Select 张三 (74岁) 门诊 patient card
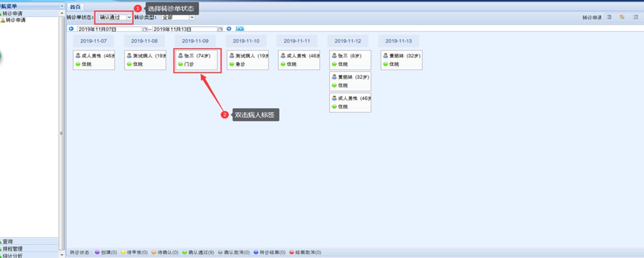Viewport: 644px width, 258px height. pyautogui.click(x=196, y=60)
